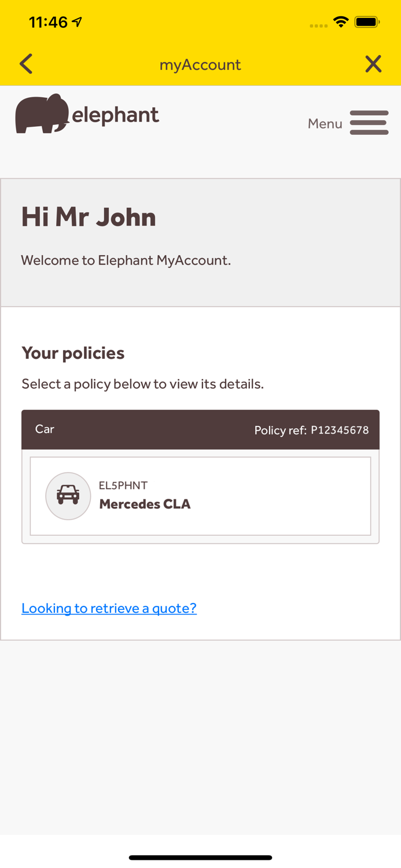Tap the location arrow in the status bar
This screenshot has height=868, width=401.
click(x=76, y=20)
